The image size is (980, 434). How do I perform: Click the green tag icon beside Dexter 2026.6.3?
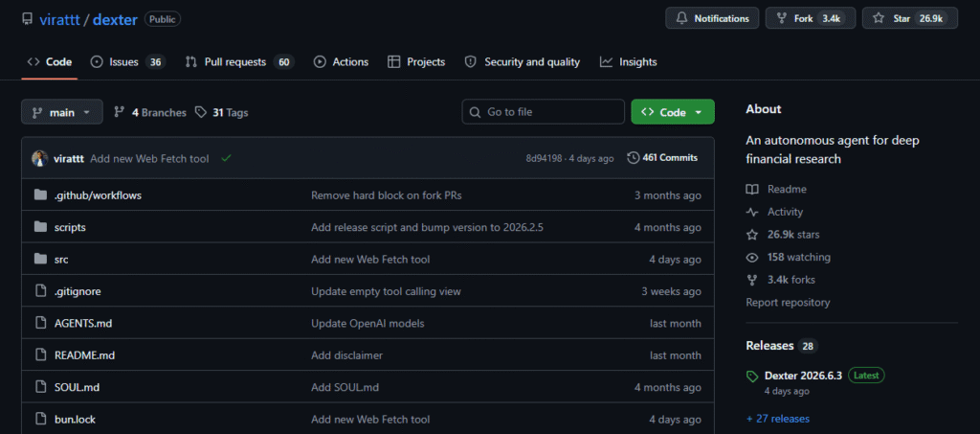(752, 377)
